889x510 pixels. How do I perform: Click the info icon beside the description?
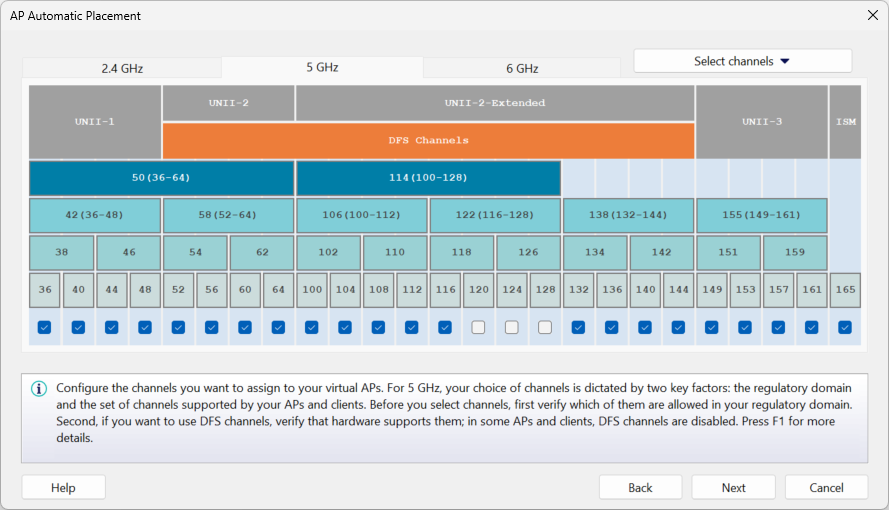click(39, 389)
